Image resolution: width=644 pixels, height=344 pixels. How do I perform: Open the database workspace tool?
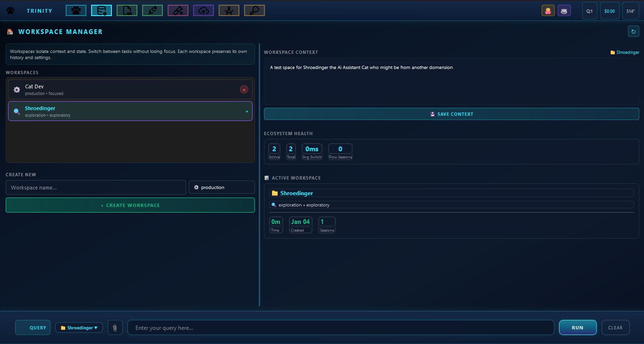101,10
